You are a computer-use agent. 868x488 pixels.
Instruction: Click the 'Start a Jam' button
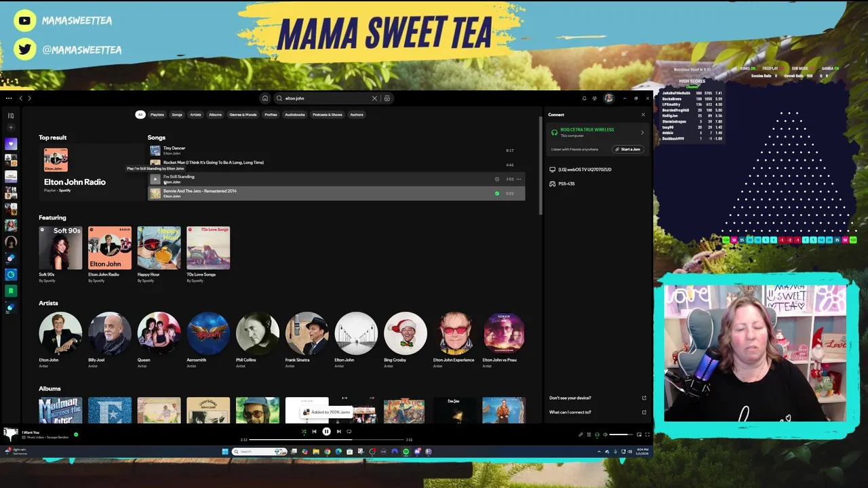point(627,149)
